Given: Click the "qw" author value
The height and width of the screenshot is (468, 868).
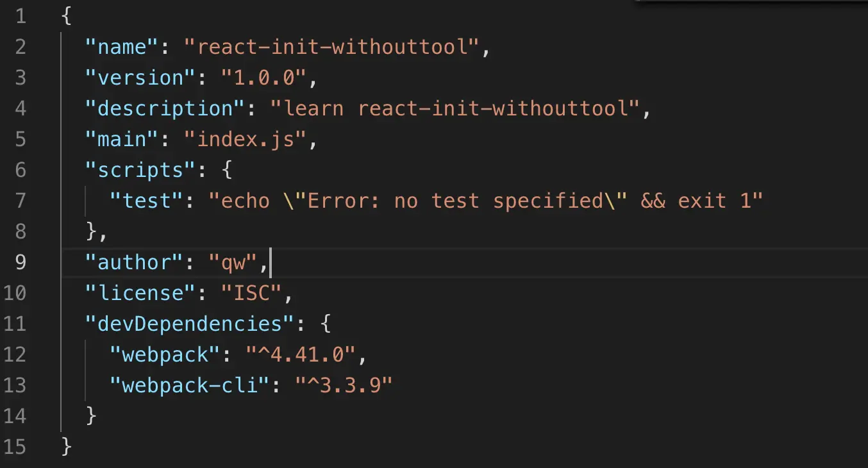Looking at the screenshot, I should point(233,262).
